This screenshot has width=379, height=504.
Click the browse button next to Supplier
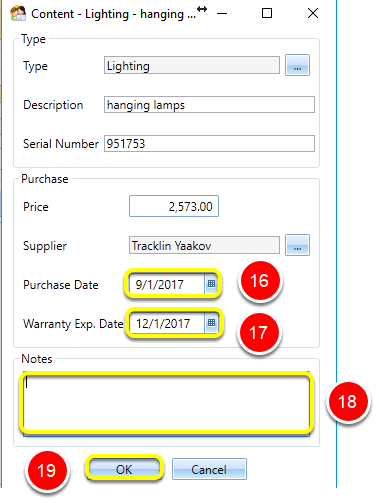(297, 245)
